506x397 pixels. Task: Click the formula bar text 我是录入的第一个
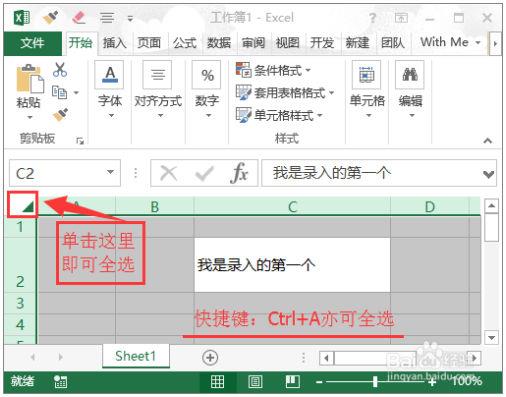[332, 173]
